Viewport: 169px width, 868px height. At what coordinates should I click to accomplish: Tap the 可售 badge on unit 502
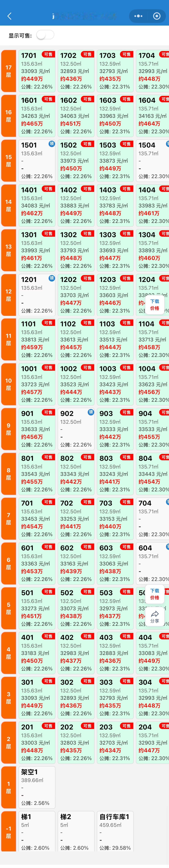[87, 592]
